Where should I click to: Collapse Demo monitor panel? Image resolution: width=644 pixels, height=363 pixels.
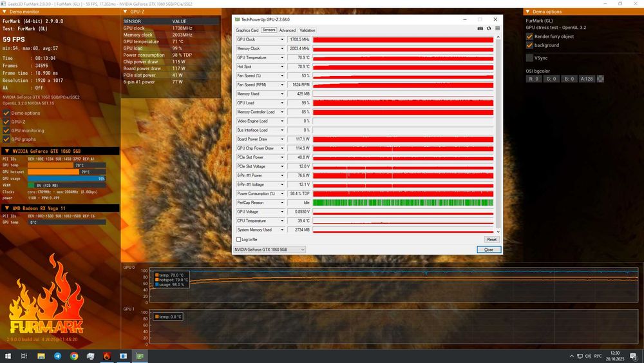pos(5,12)
